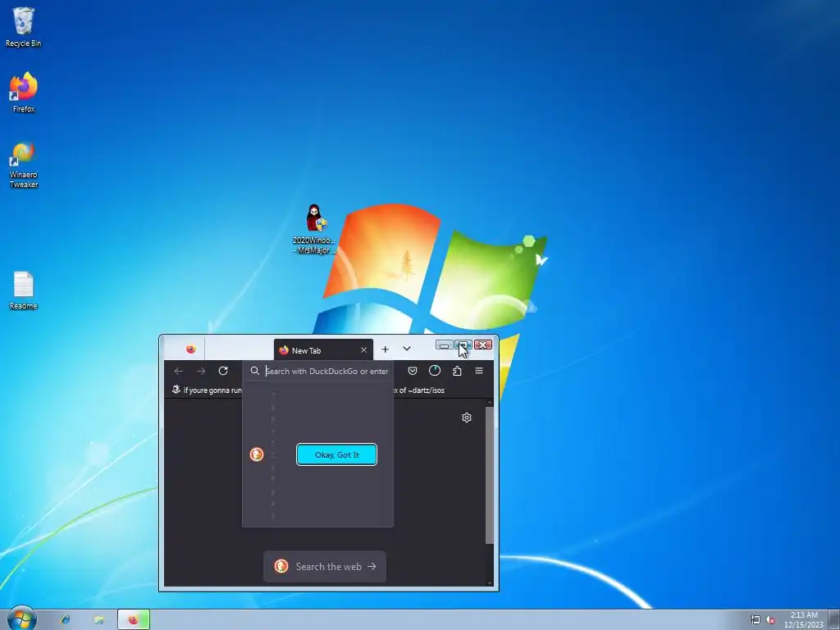Focus the Search with DuckDuckGo address field
Image resolution: width=840 pixels, height=630 pixels.
point(326,371)
